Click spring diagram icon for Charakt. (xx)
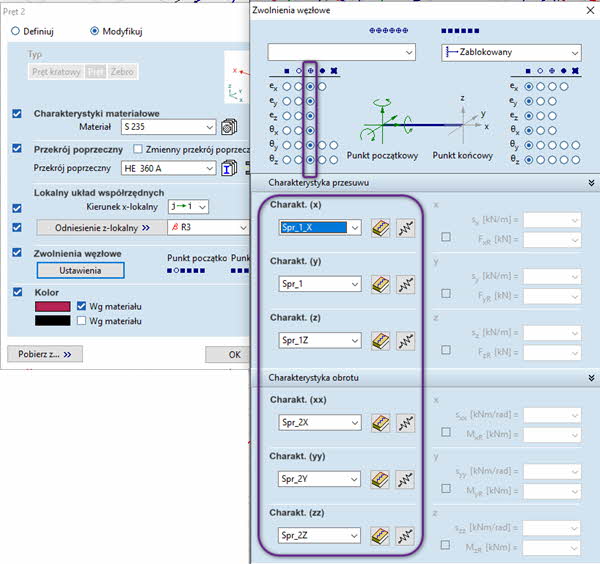 [405, 423]
